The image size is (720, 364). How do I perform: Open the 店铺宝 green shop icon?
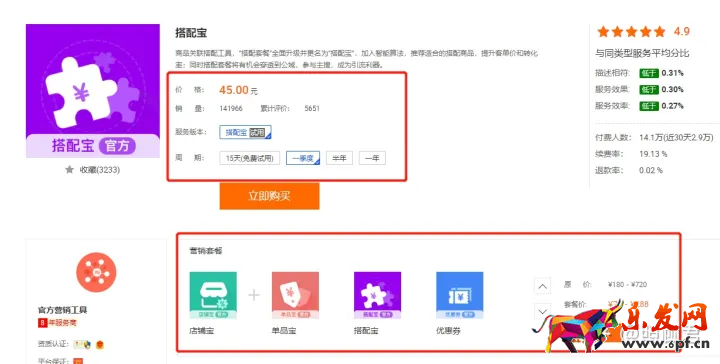click(x=213, y=295)
